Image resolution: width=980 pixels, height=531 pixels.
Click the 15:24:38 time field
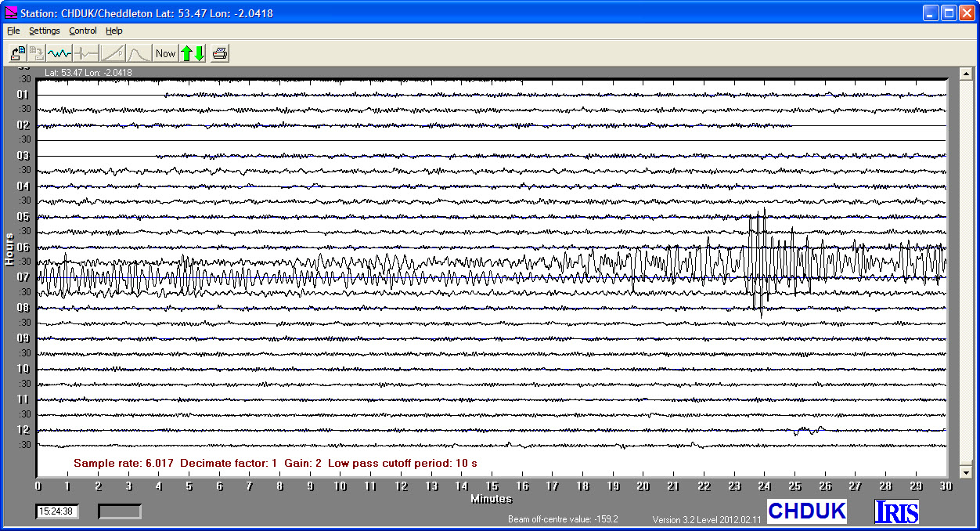pos(56,511)
